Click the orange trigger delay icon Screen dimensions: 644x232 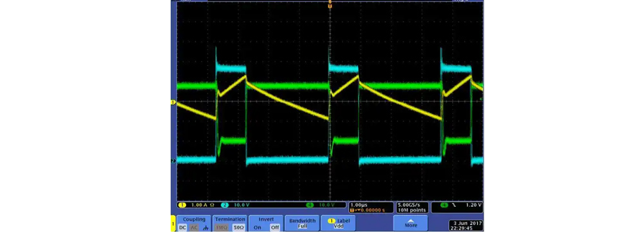coord(352,210)
